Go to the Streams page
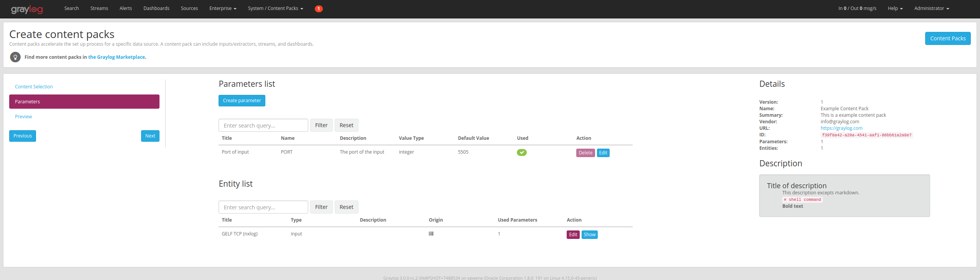The image size is (980, 280). pyautogui.click(x=99, y=8)
